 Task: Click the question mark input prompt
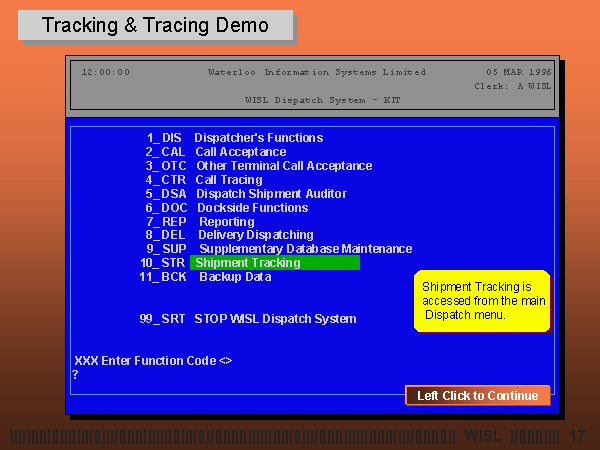[75, 374]
